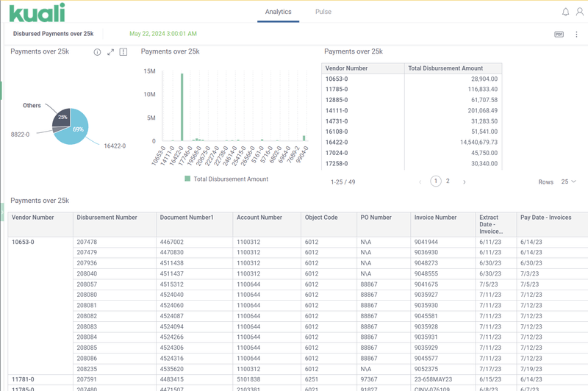The height and width of the screenshot is (391, 588).
Task: Open the pie chart widget options menu
Action: [x=123, y=52]
